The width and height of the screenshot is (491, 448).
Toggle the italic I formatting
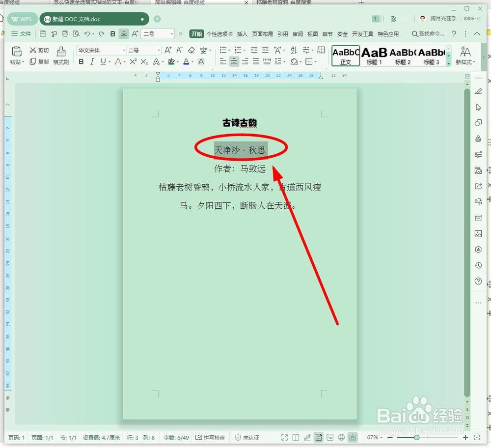pos(92,62)
